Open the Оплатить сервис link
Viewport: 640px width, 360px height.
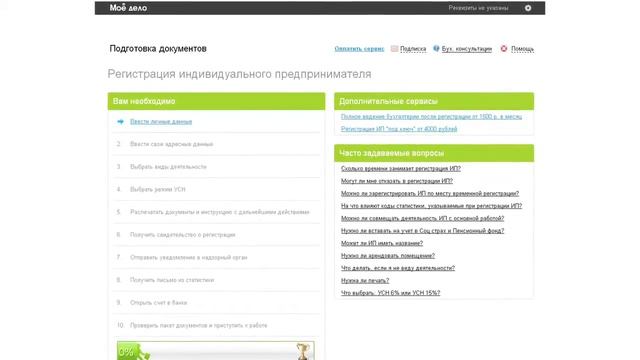[x=359, y=49]
